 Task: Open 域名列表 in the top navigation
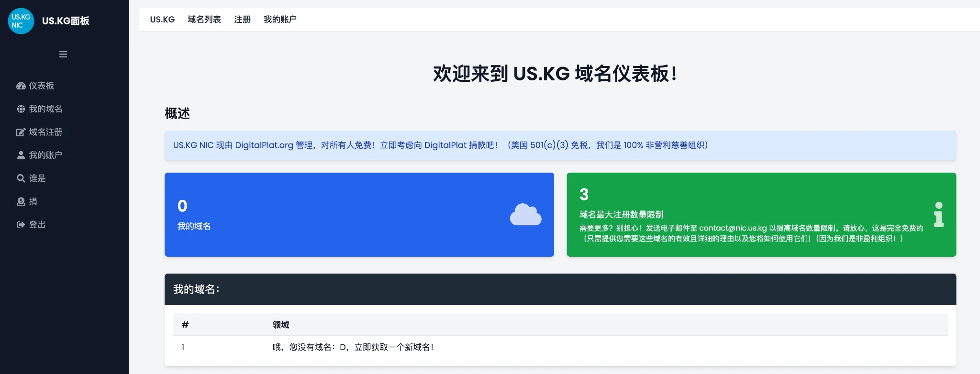pos(204,20)
